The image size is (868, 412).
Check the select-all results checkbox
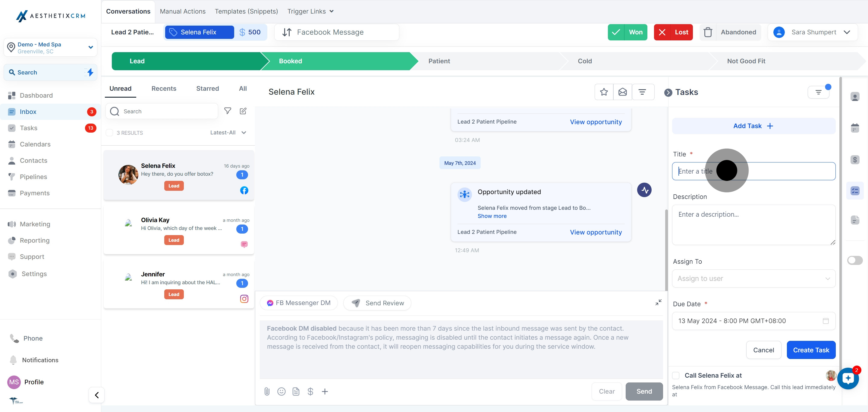[x=109, y=133]
